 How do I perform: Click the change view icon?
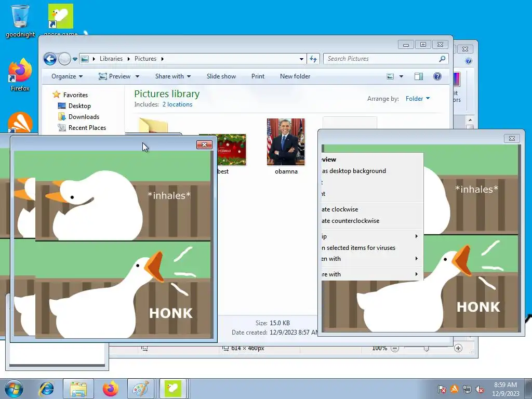[x=391, y=76]
